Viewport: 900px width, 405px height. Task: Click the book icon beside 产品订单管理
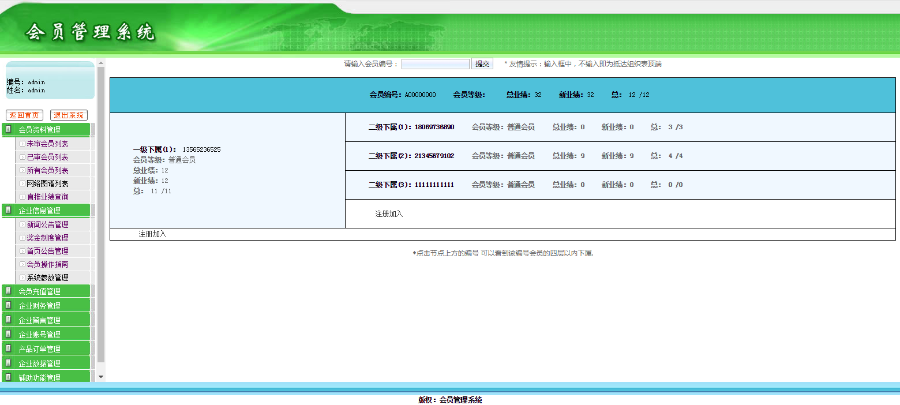(x=9, y=348)
